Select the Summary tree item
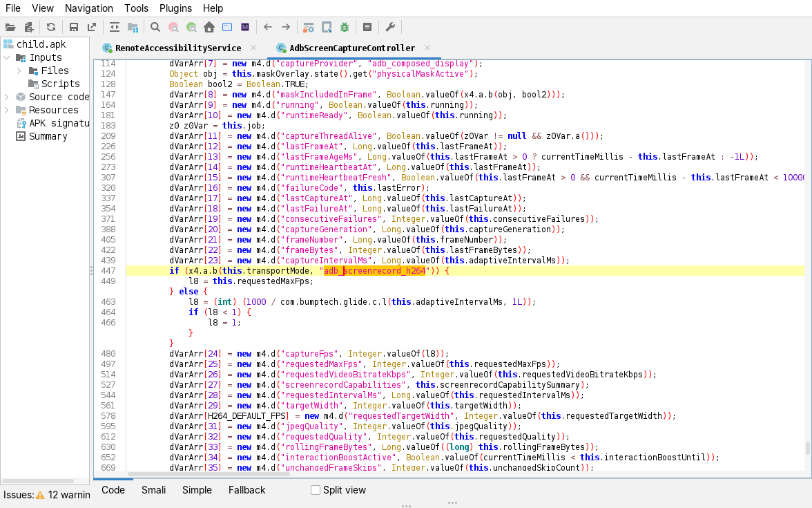This screenshot has height=508, width=812. pos(48,136)
